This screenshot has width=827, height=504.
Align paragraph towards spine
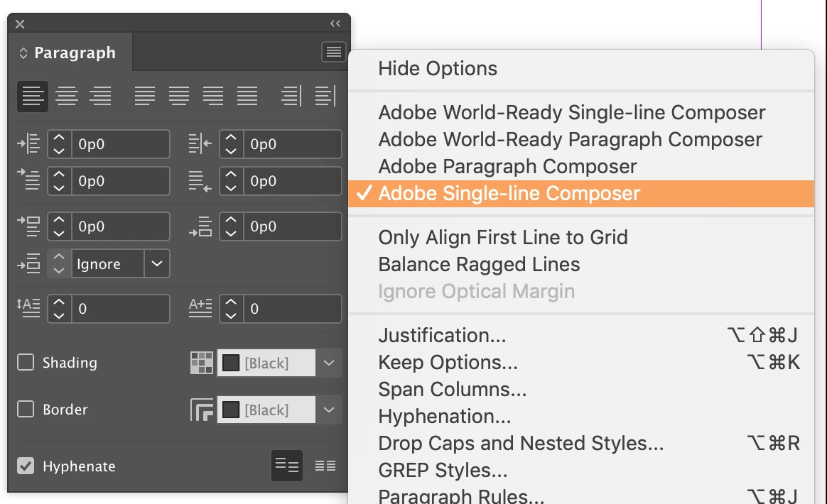[x=291, y=97]
